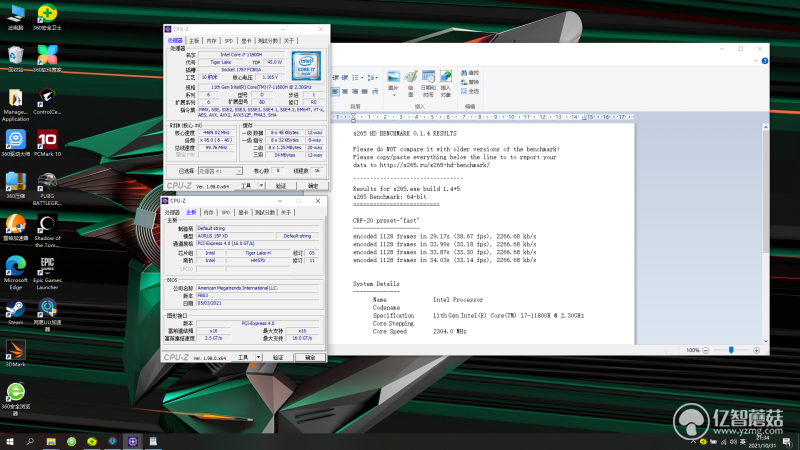Collapse the WordPad ribbon with chevron
The width and height of the screenshot is (800, 450).
tap(756, 61)
